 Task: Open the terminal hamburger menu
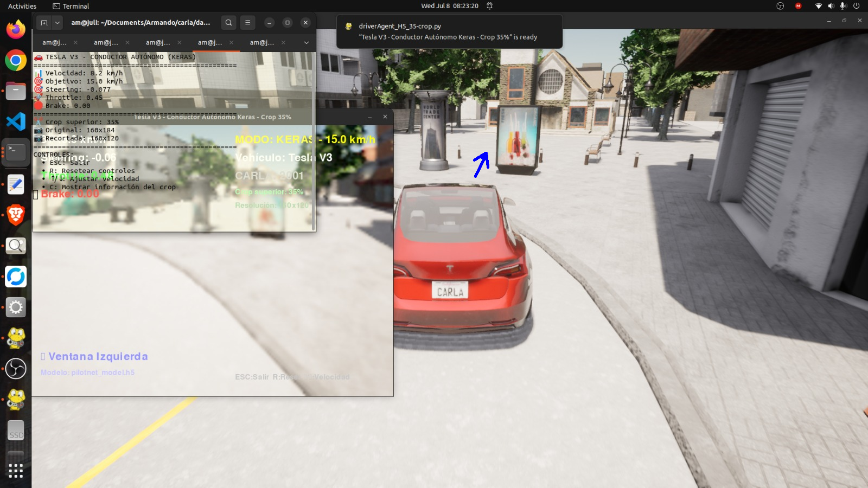pyautogui.click(x=247, y=22)
